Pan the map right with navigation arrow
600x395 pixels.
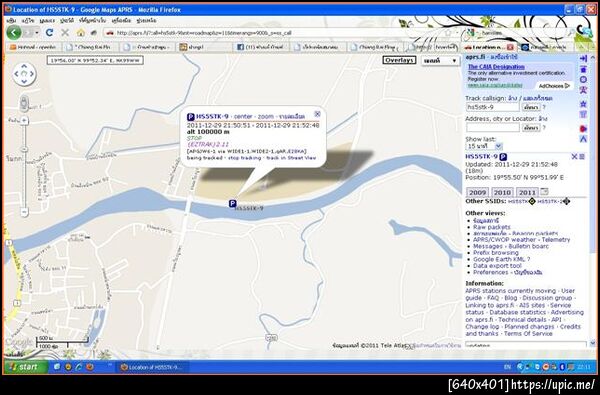coord(31,74)
